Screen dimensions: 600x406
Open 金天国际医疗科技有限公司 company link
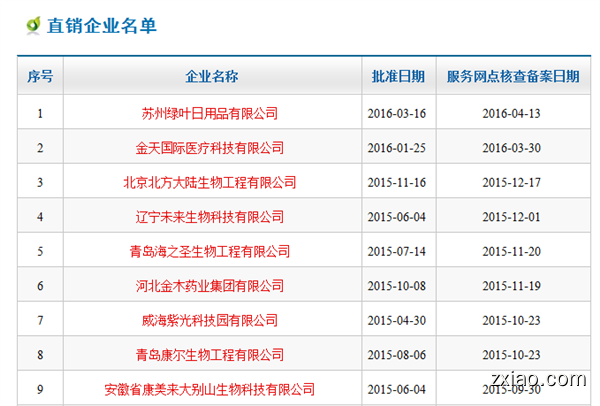pyautogui.click(x=210, y=148)
